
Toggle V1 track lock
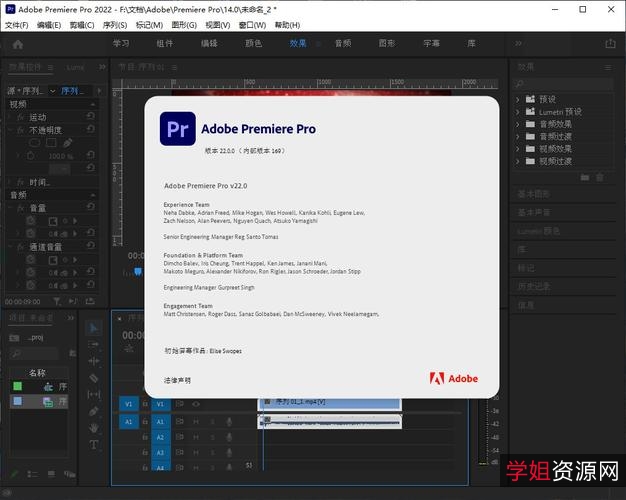(145, 404)
